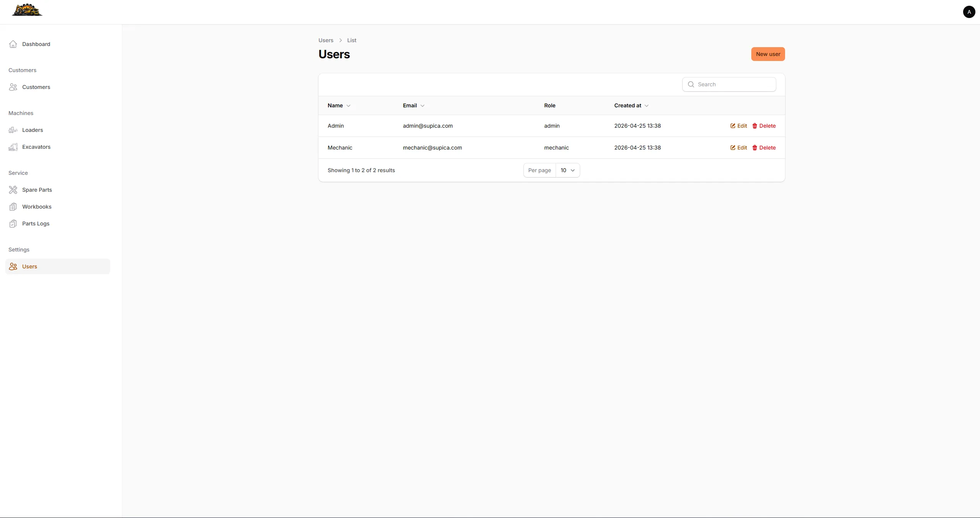This screenshot has height=518, width=980.
Task: Focus the Search input field
Action: coord(729,84)
